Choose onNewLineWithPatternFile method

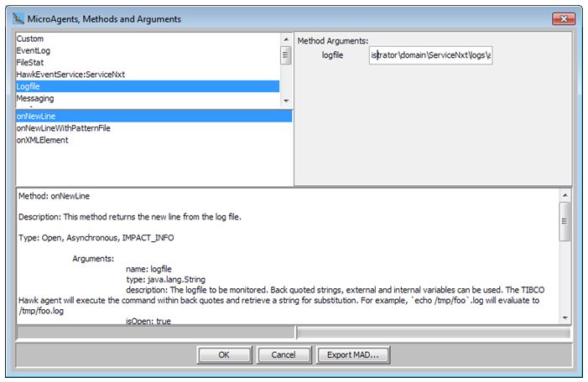[x=64, y=128]
